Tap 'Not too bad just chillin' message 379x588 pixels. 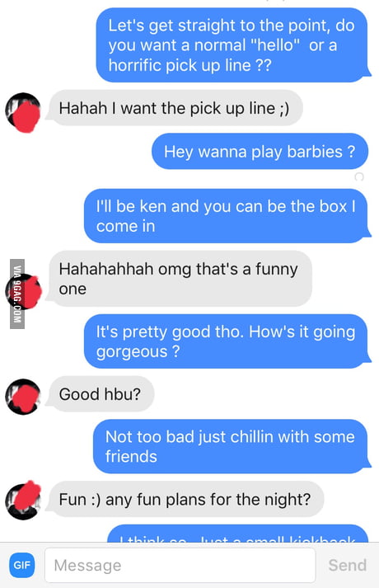(232, 446)
